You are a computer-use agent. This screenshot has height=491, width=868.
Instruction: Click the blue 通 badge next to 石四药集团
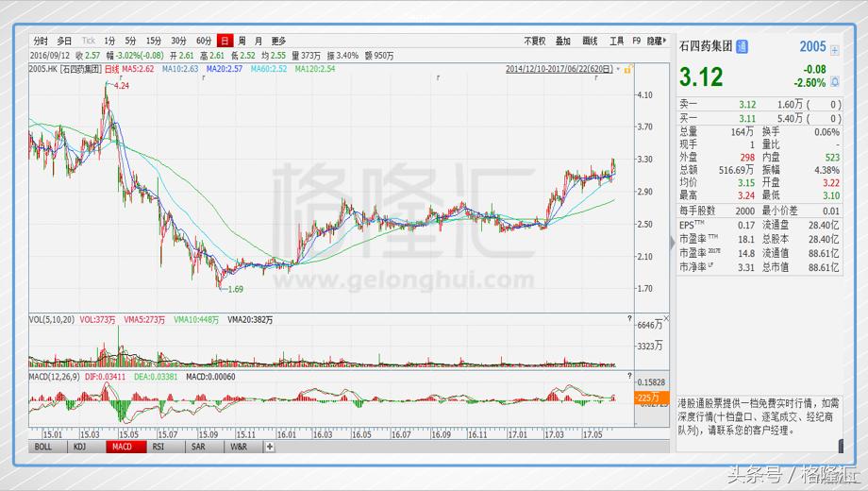(x=742, y=46)
